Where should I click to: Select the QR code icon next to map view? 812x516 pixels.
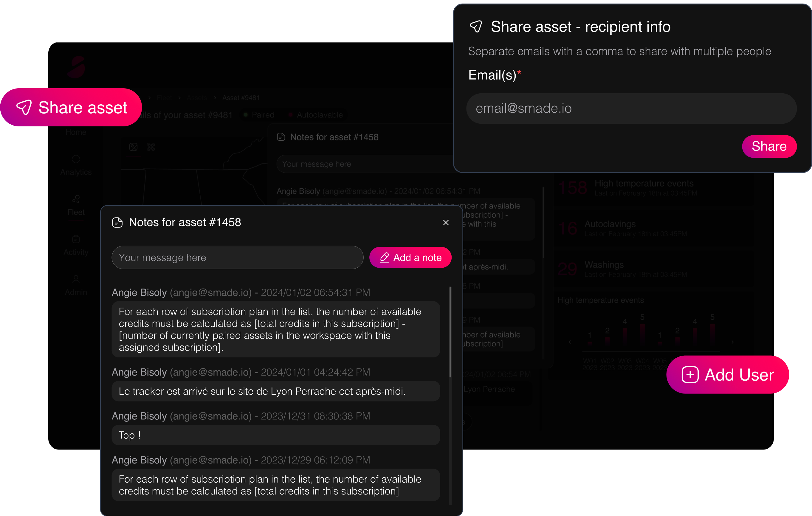pos(151,147)
